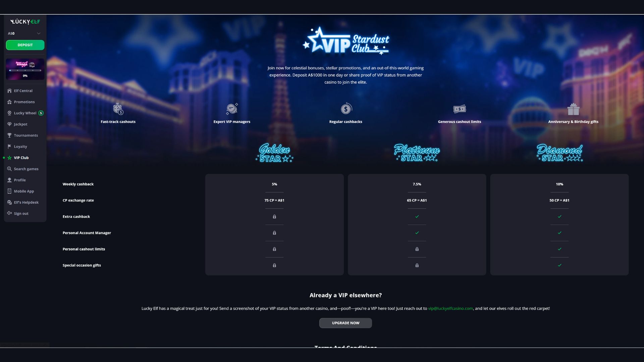Click the 'Personal Account Manager' row label
Viewport: 644px width, 362px height.
click(87, 233)
